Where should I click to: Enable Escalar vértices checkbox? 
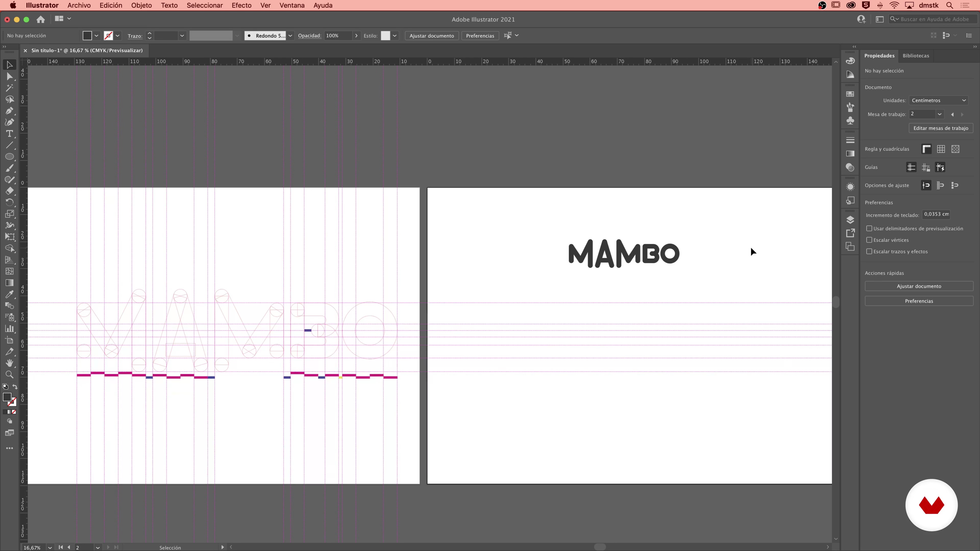(x=869, y=240)
